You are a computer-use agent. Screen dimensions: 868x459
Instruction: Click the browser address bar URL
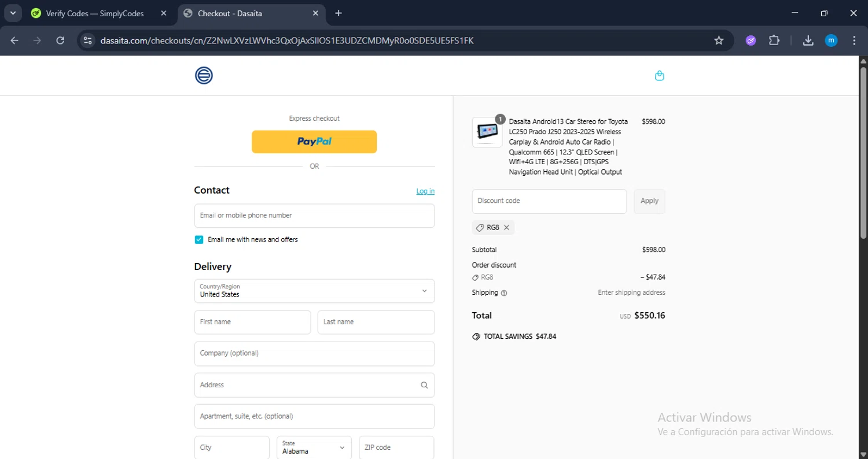(287, 40)
